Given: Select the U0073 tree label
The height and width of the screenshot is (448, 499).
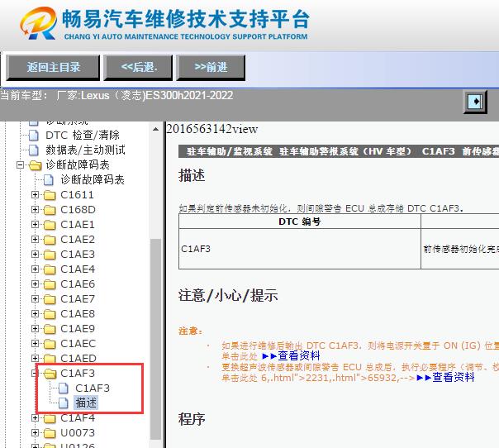Looking at the screenshot, I should coord(78,433).
